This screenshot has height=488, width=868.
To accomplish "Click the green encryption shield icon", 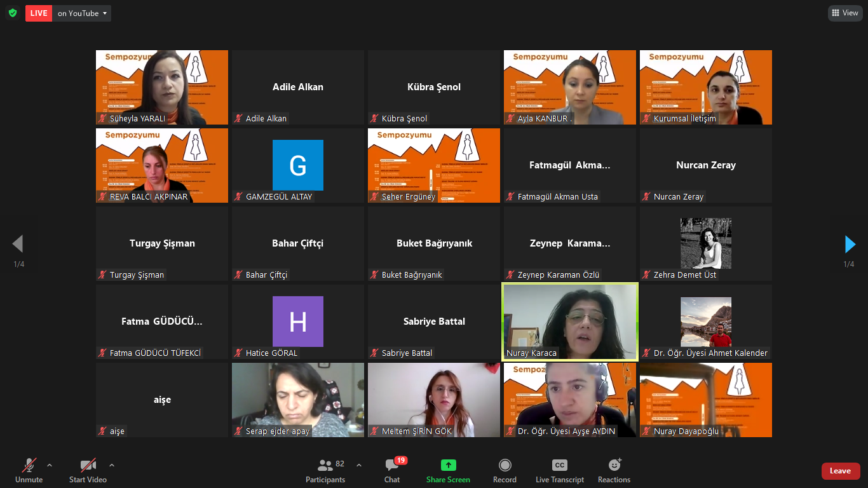I will pos(13,13).
